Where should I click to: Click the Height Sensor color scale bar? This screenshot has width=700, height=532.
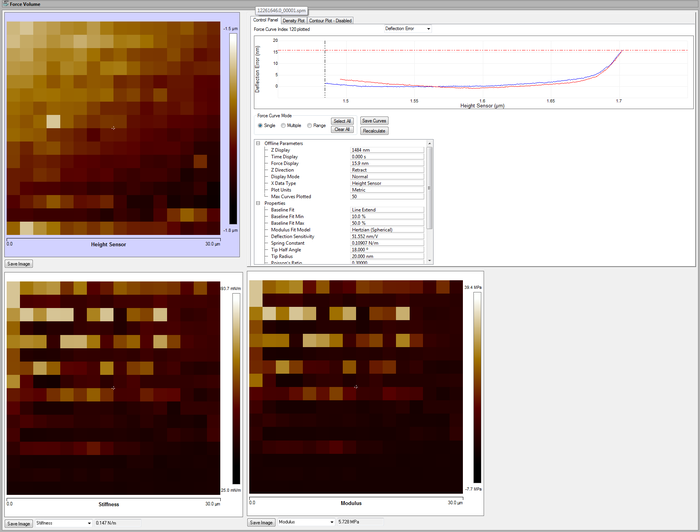point(233,130)
